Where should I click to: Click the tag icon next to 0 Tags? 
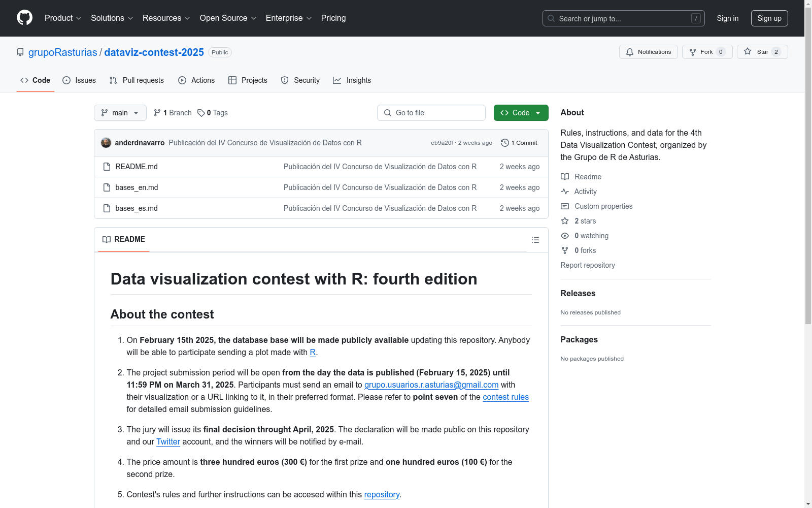click(x=201, y=113)
